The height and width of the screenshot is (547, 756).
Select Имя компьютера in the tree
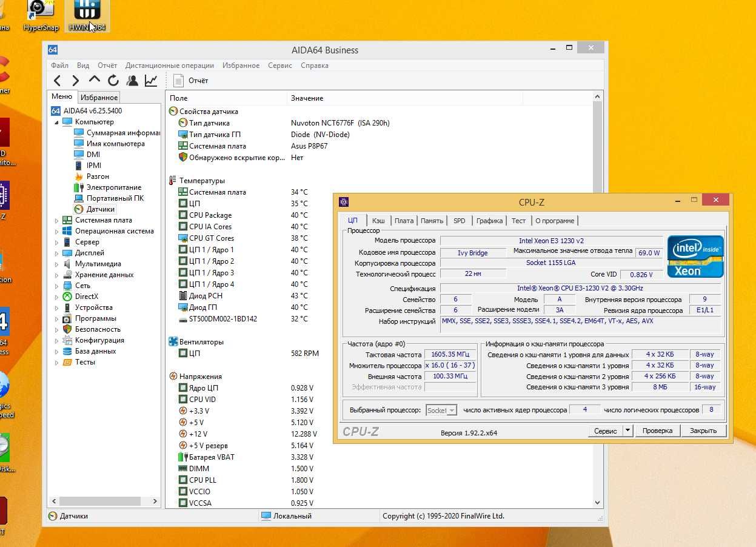point(109,144)
